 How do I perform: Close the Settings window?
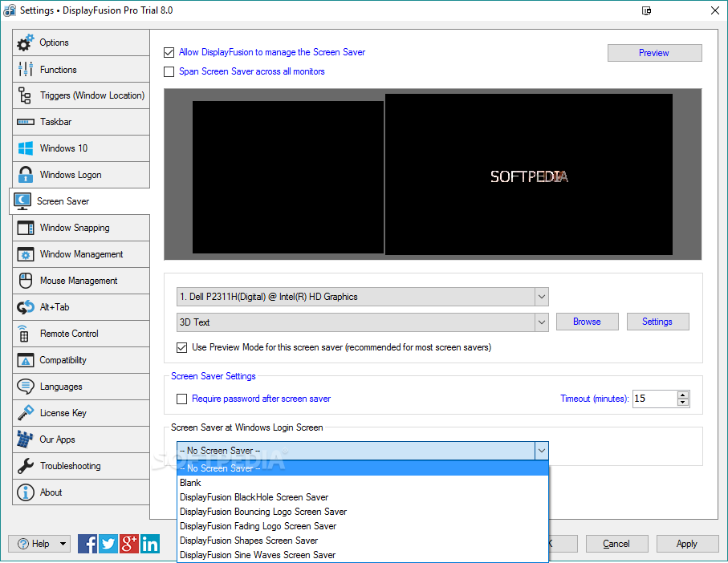click(715, 10)
